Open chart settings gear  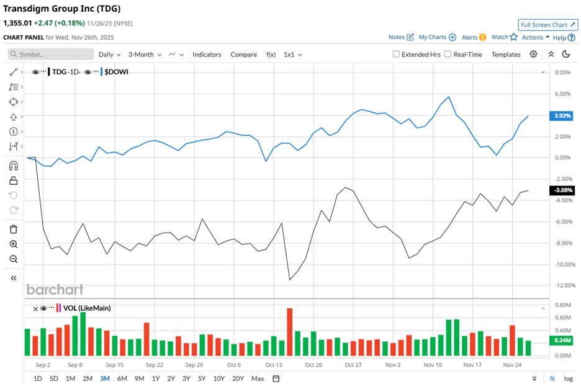(533, 54)
